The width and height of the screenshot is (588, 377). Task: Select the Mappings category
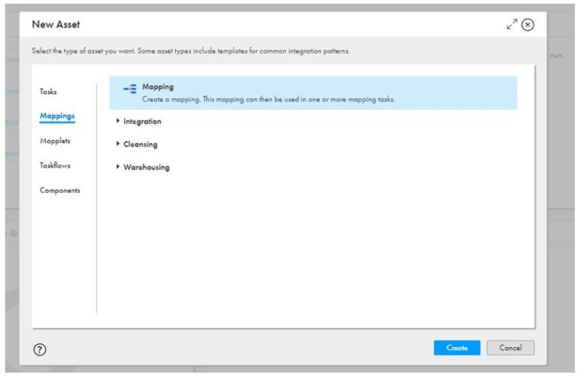[x=57, y=116]
